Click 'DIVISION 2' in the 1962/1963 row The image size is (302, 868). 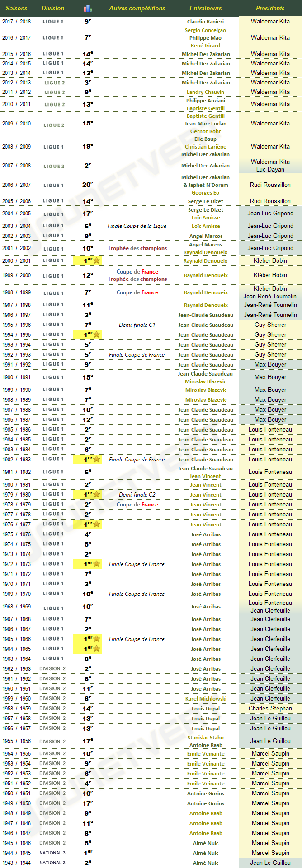click(52, 668)
